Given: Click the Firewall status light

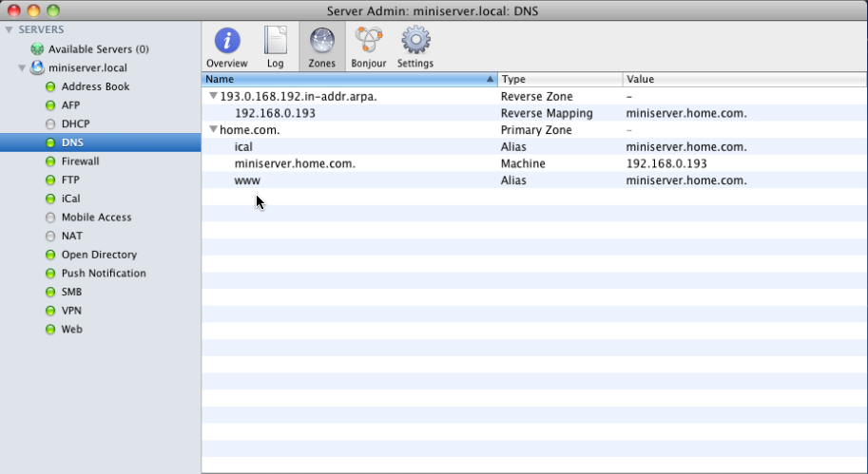Looking at the screenshot, I should [50, 161].
